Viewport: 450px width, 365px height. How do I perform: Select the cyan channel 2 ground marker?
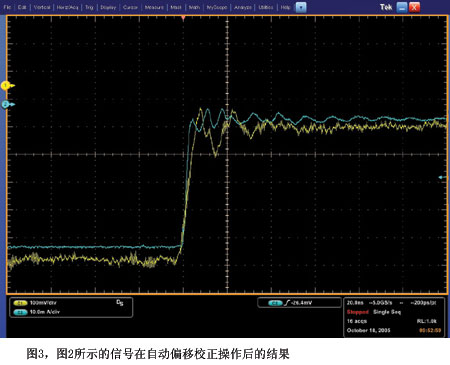click(x=7, y=105)
